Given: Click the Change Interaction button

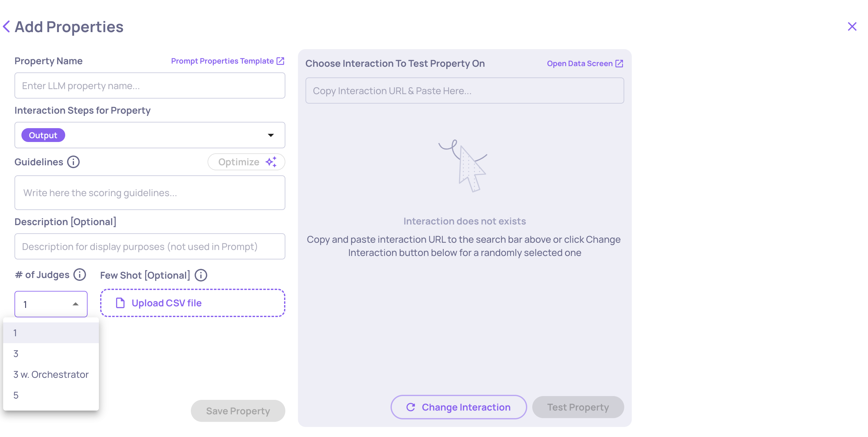Looking at the screenshot, I should [x=458, y=407].
